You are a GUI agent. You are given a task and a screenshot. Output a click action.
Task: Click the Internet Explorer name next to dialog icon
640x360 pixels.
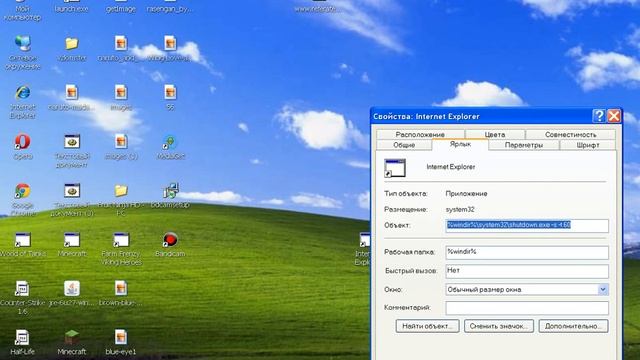tap(451, 167)
